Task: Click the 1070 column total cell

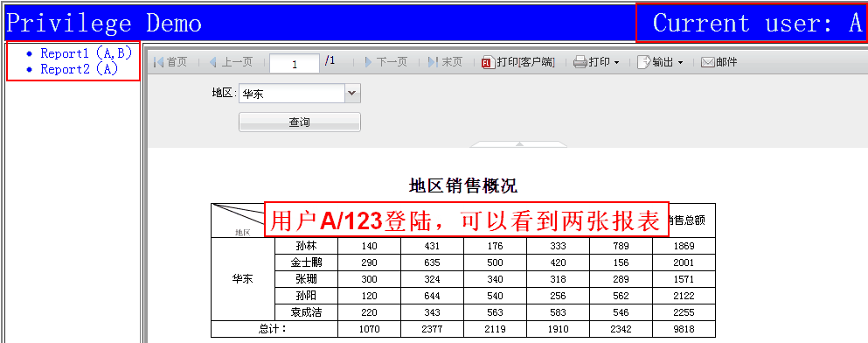Action: click(369, 329)
